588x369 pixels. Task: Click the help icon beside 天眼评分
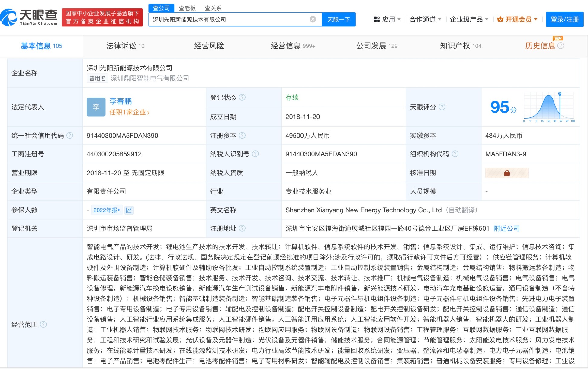[442, 107]
